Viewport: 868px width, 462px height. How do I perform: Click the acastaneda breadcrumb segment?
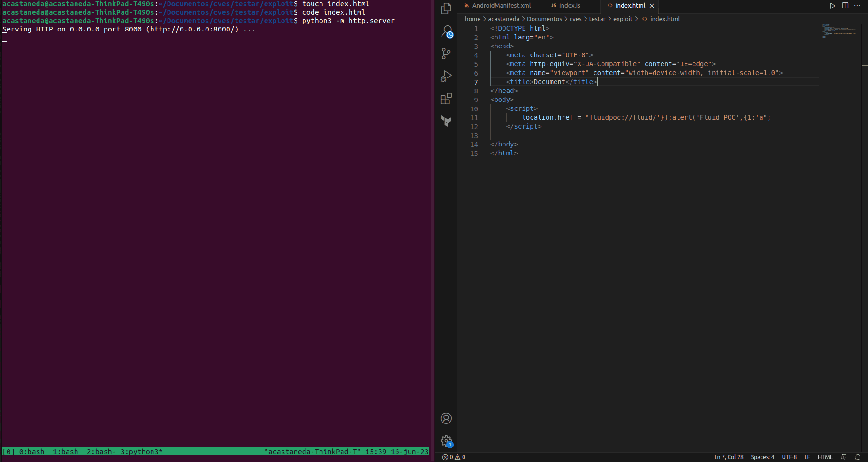click(503, 19)
